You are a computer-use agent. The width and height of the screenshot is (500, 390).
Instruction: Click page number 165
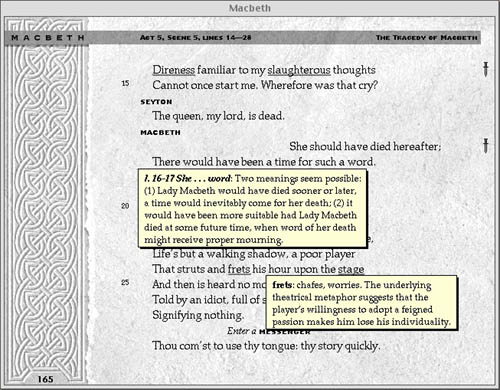45,379
